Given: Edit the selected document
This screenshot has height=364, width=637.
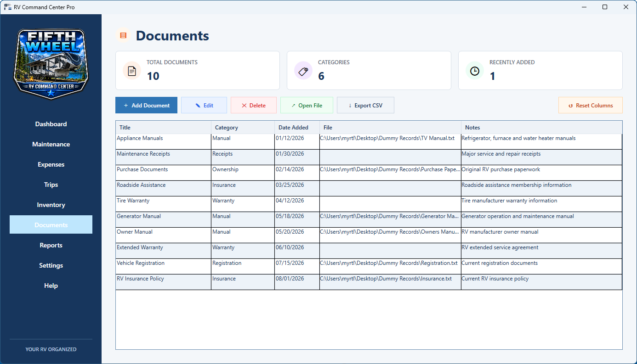Looking at the screenshot, I should [x=204, y=105].
